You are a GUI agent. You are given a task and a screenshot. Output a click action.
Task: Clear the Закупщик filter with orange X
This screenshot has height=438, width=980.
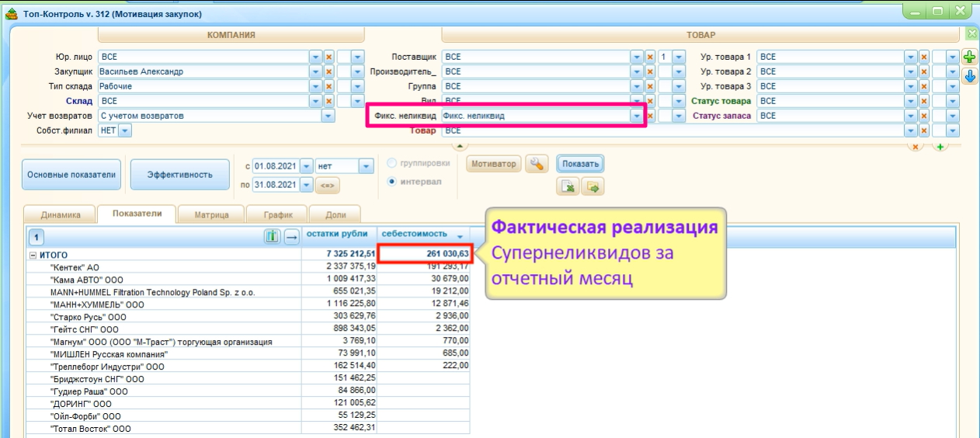point(328,71)
